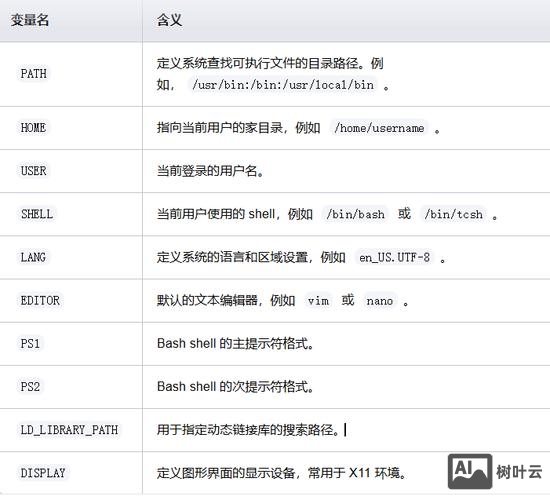Click the text 默认的文本编辑器
The image size is (550, 500).
pyautogui.click(x=207, y=300)
